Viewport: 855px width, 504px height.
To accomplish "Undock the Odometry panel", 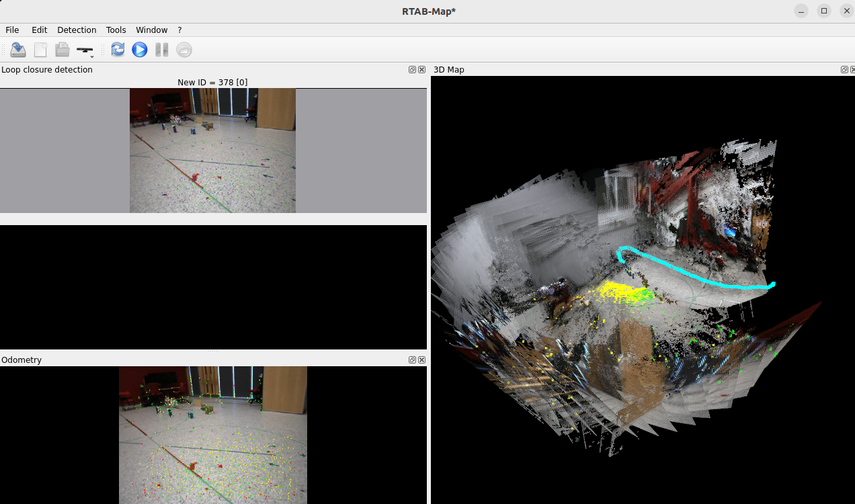I will [x=413, y=360].
